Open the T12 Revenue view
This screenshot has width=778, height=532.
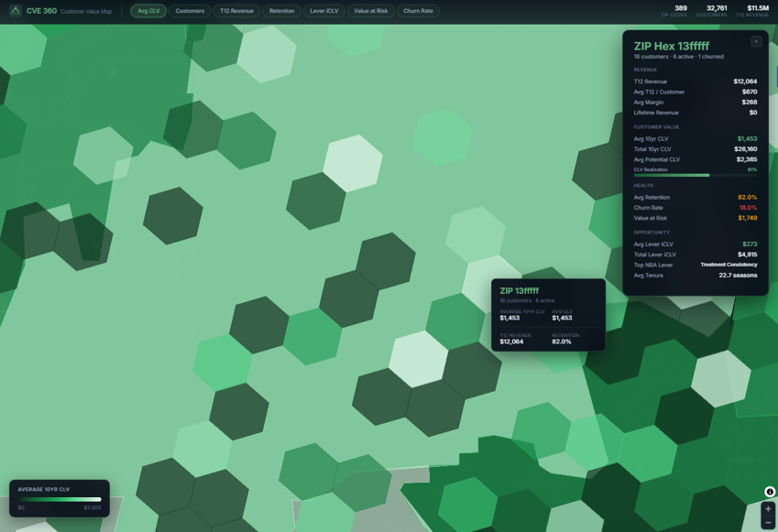236,12
